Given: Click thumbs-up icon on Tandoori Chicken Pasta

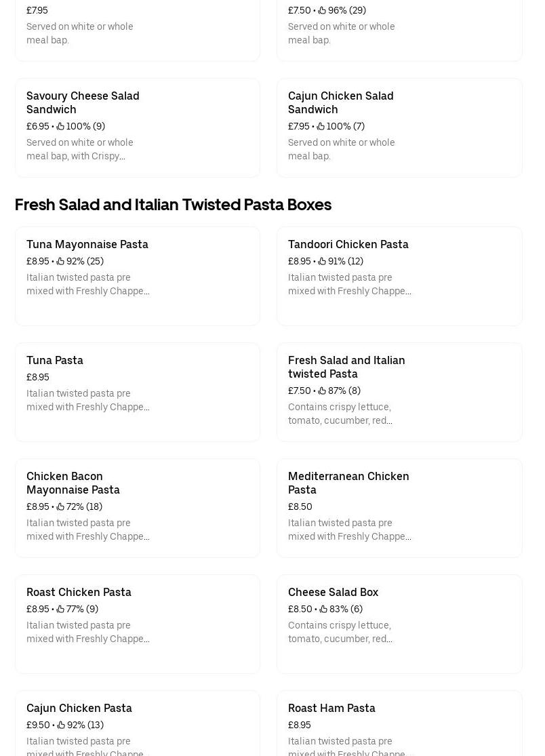Looking at the screenshot, I should (x=322, y=261).
